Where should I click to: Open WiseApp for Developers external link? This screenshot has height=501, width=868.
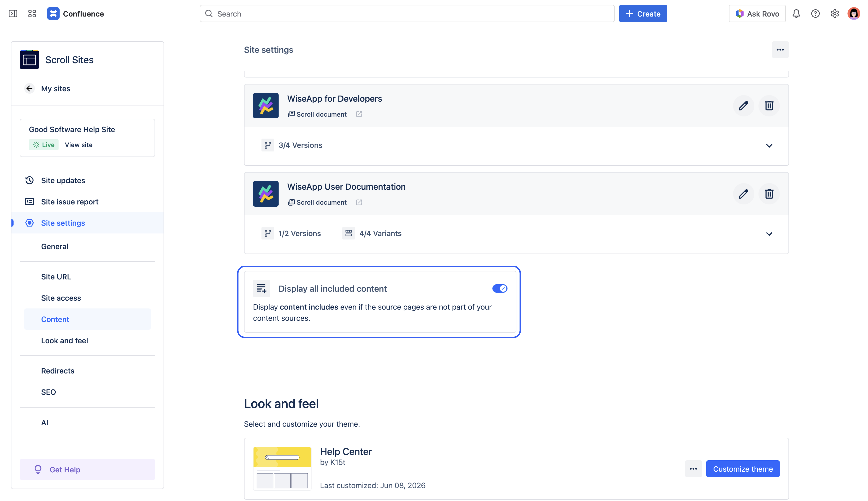(359, 114)
